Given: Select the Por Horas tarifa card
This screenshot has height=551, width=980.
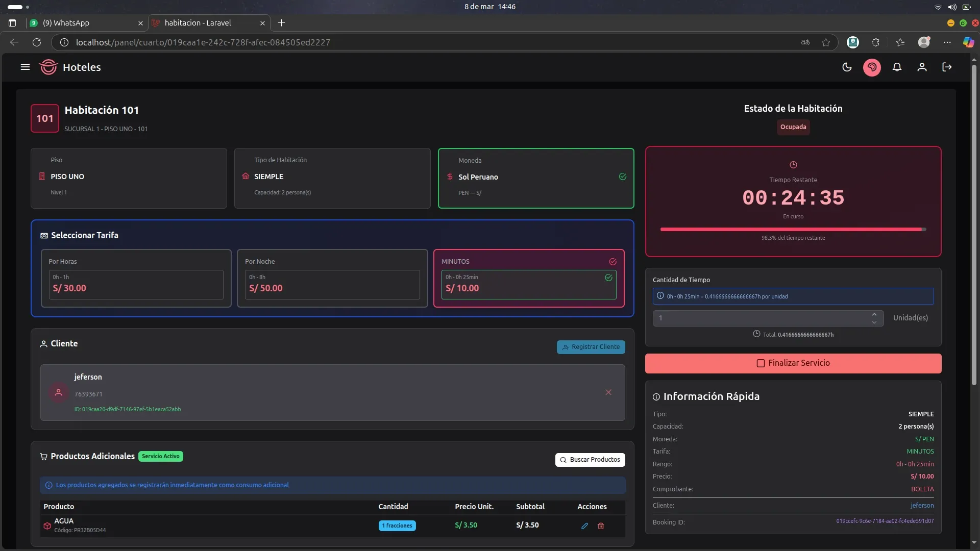Looking at the screenshot, I should coord(136,278).
